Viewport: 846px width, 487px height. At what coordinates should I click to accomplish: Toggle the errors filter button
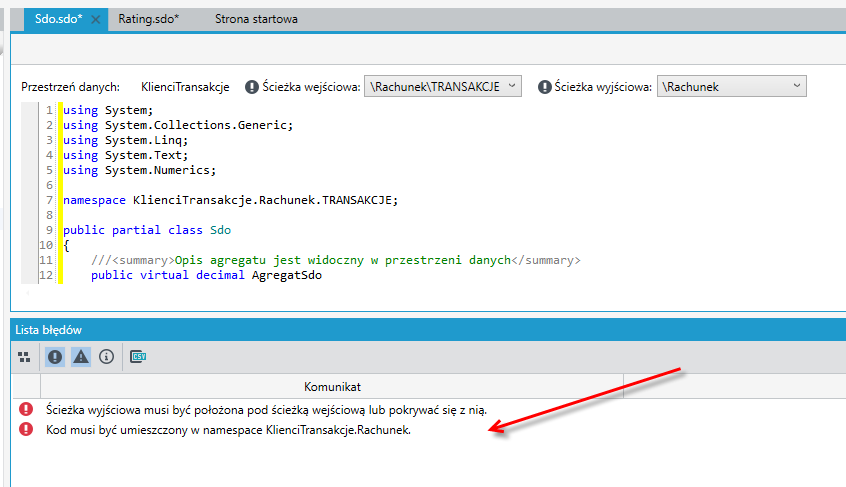(54, 356)
